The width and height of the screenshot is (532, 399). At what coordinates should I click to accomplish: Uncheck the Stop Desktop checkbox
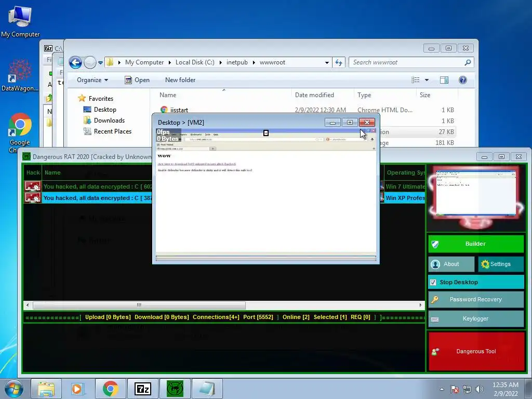tap(433, 282)
